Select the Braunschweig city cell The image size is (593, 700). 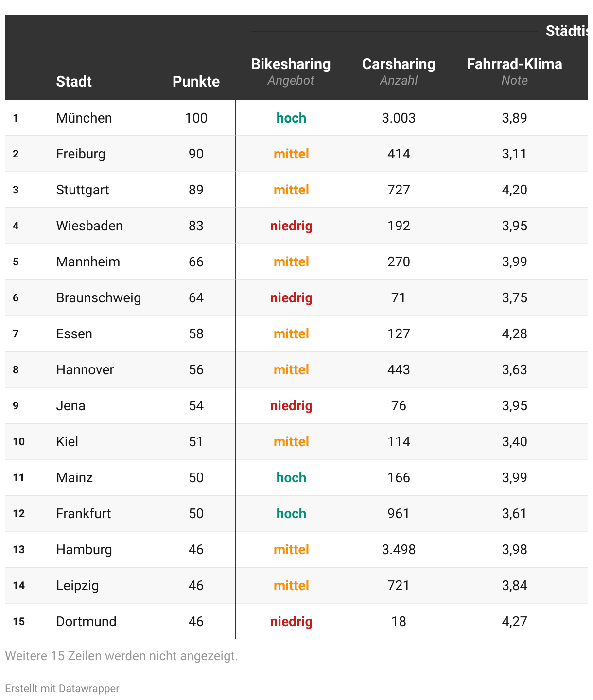coord(99,297)
